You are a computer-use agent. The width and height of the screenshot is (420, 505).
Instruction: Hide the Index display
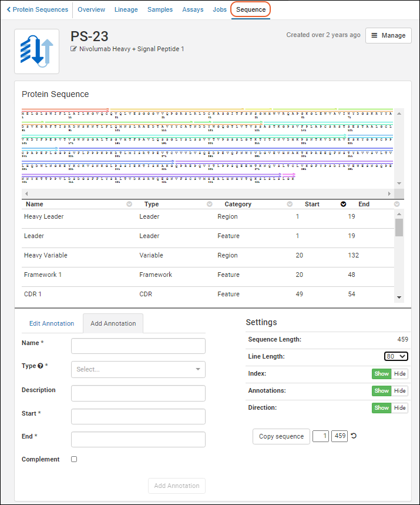pos(399,374)
